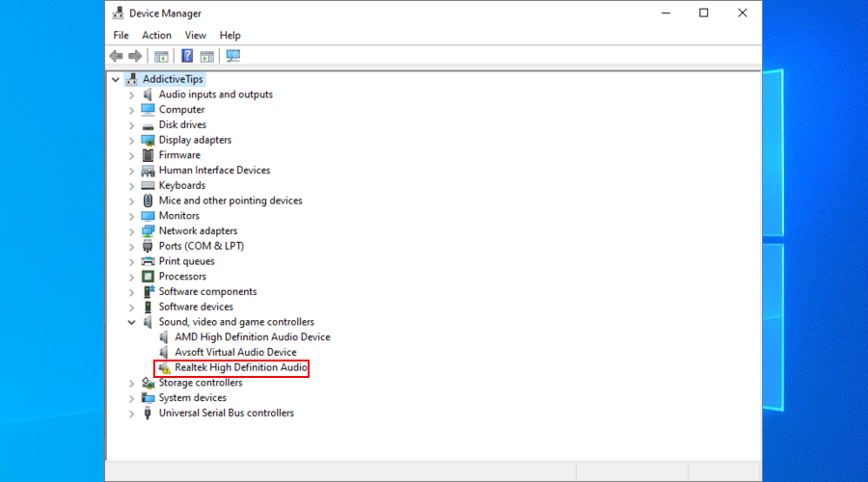Screen dimensions: 868x482
Task: Collapse the AddictiveTips root node
Action: (x=115, y=80)
